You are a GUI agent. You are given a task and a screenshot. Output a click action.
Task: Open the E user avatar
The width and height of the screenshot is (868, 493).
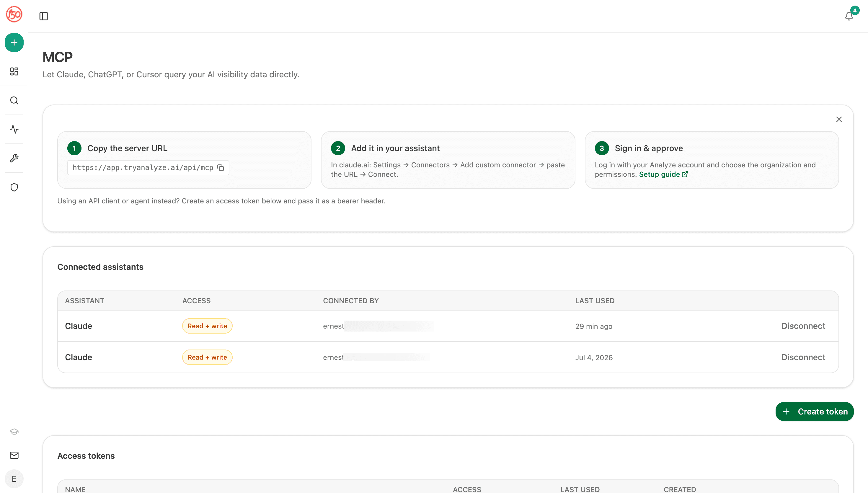[x=14, y=479]
